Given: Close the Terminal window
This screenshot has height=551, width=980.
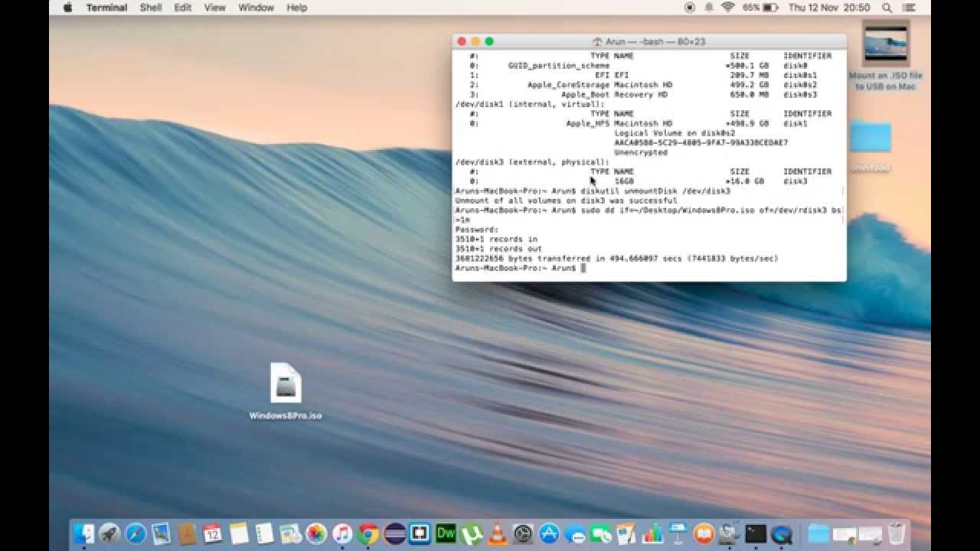Looking at the screenshot, I should [x=461, y=41].
